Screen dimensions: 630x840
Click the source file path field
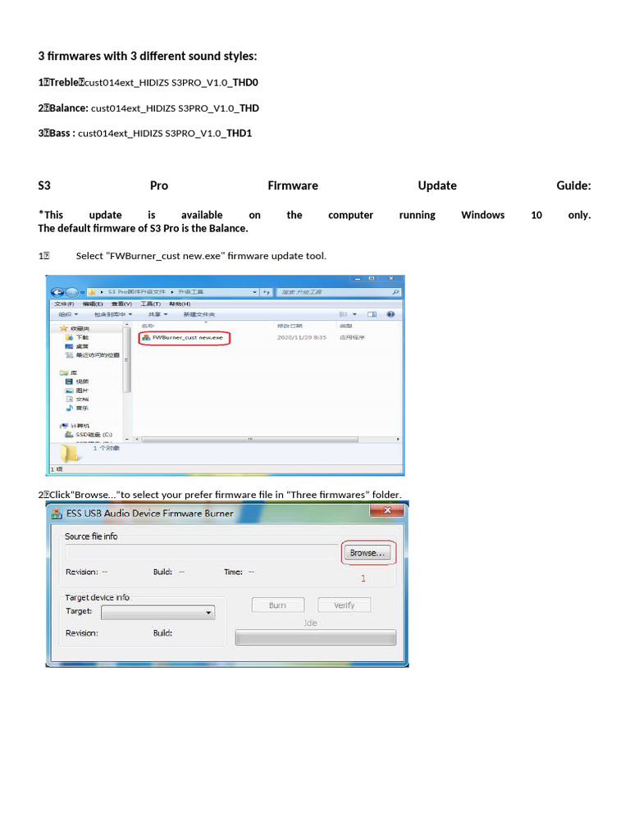(203, 552)
